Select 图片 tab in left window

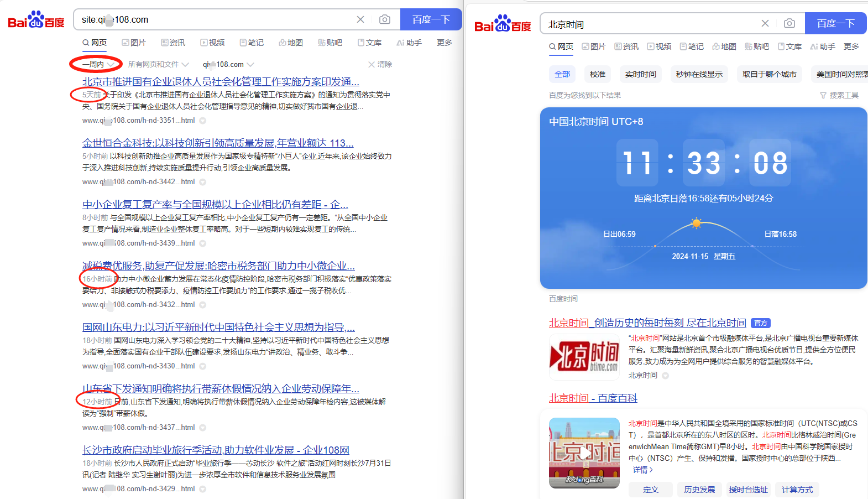coord(134,43)
